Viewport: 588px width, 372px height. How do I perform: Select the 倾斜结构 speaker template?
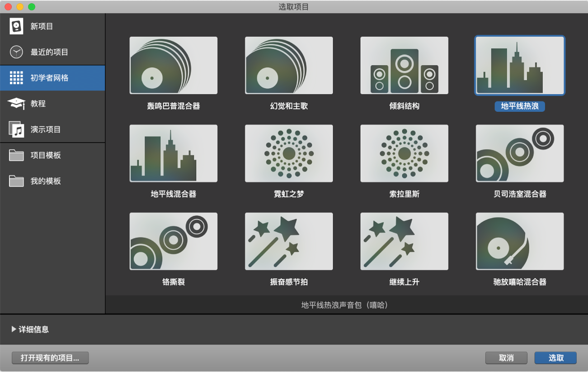pyautogui.click(x=404, y=65)
